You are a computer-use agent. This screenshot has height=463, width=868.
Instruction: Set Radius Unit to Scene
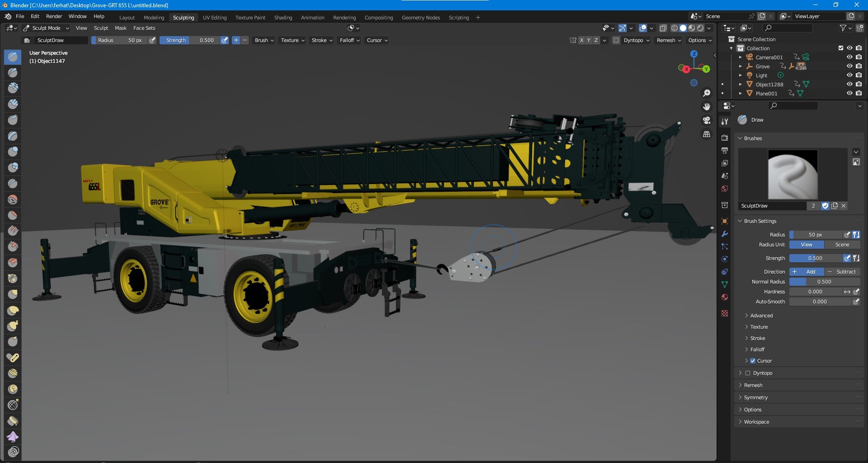click(842, 245)
